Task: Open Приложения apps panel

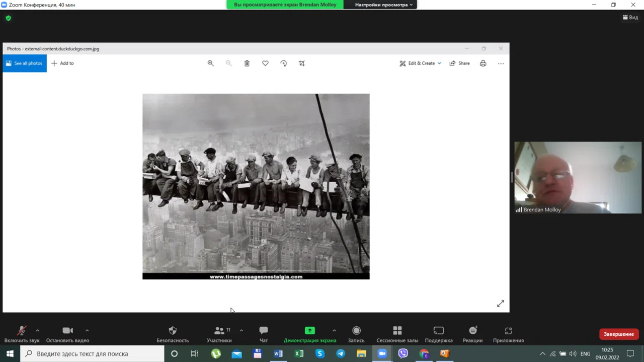Action: pos(508,335)
